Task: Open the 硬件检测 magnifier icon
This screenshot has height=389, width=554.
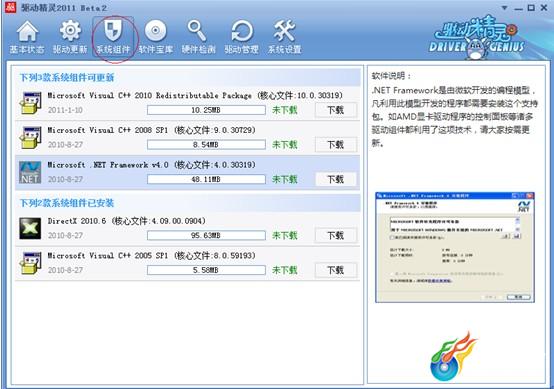Action: click(199, 37)
